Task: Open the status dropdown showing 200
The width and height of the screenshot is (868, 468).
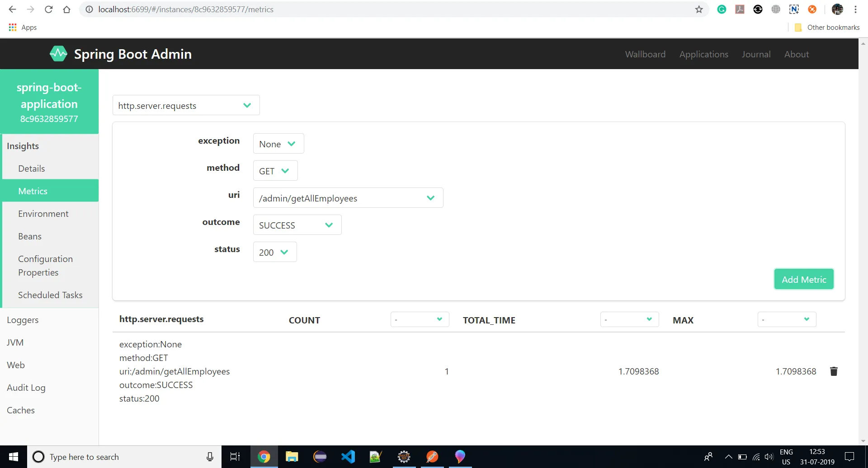Action: point(274,252)
